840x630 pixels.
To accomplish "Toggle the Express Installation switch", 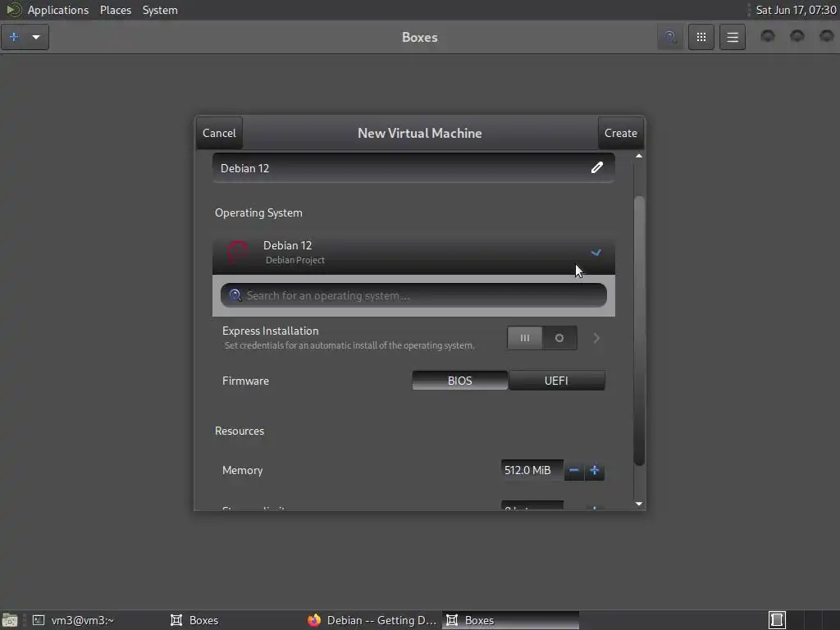I will [x=542, y=338].
